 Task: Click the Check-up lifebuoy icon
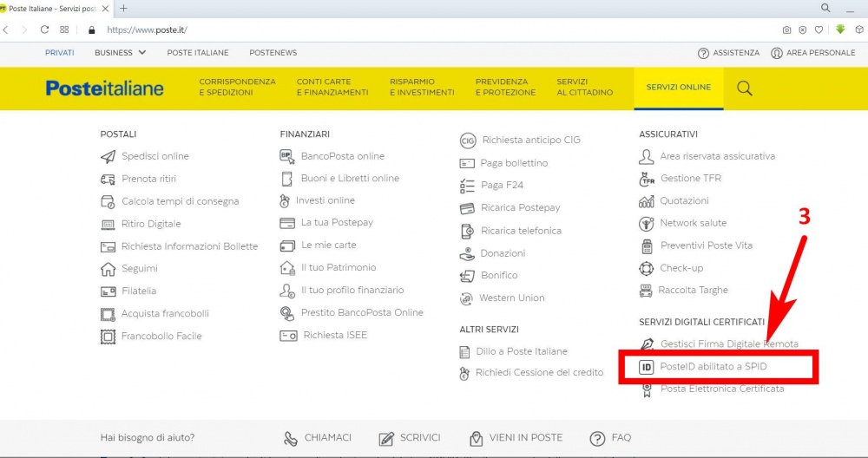(646, 269)
